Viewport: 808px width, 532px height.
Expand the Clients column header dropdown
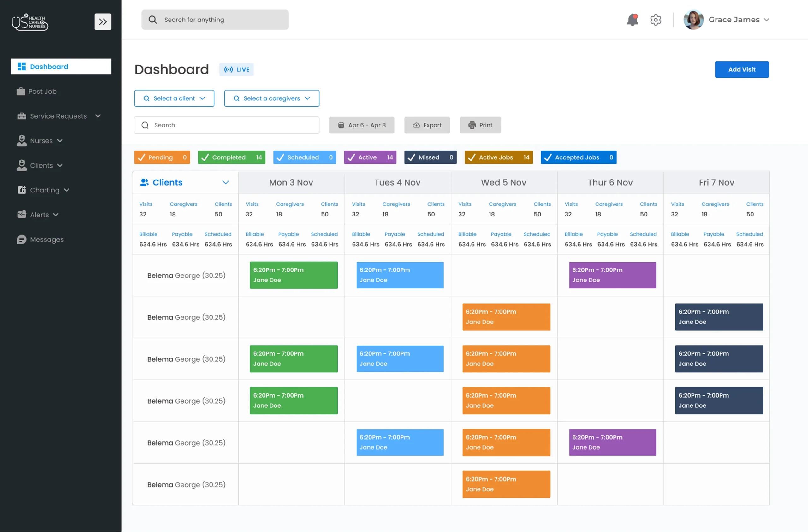(x=225, y=182)
